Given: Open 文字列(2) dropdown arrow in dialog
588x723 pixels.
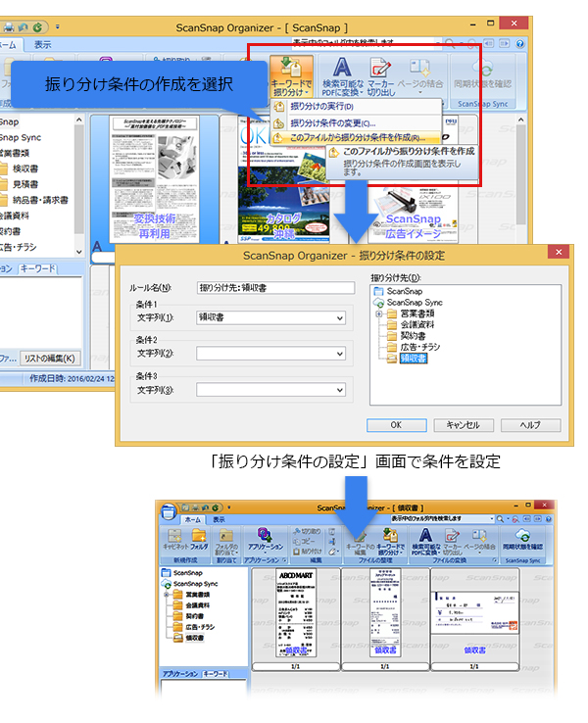Looking at the screenshot, I should tap(340, 354).
